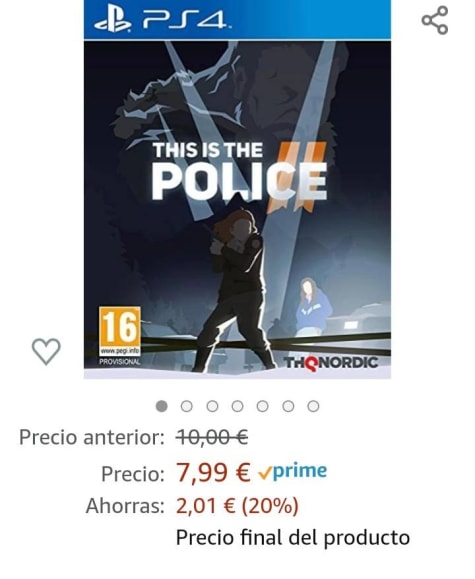This screenshot has width=475, height=579.
Task: Tap the share icon
Action: tap(435, 20)
